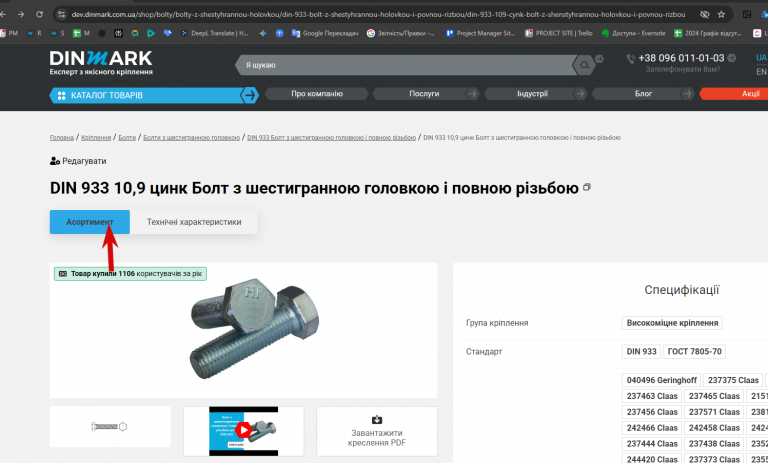Screen dimensions: 768x463
Task: Go forward with browser forward arrow
Action: click(21, 14)
